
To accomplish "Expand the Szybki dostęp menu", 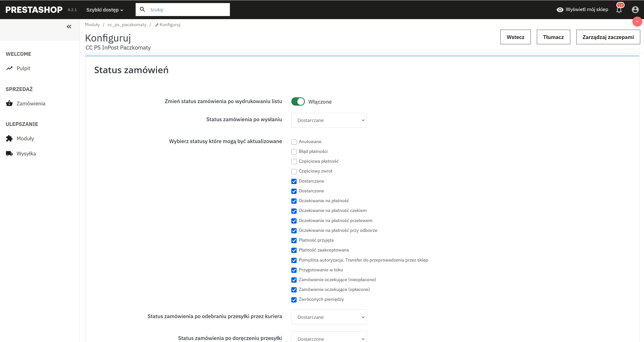I will pos(105,10).
